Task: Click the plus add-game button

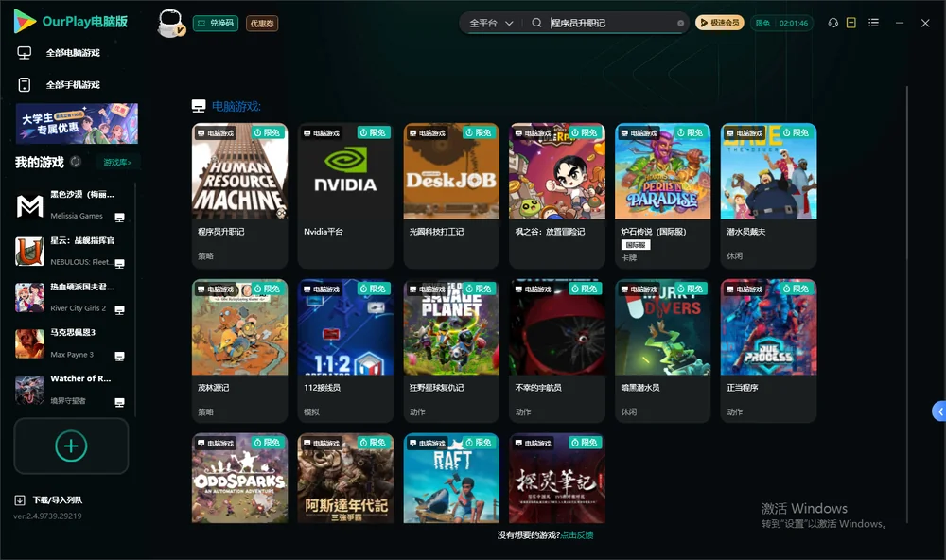Action: click(71, 446)
